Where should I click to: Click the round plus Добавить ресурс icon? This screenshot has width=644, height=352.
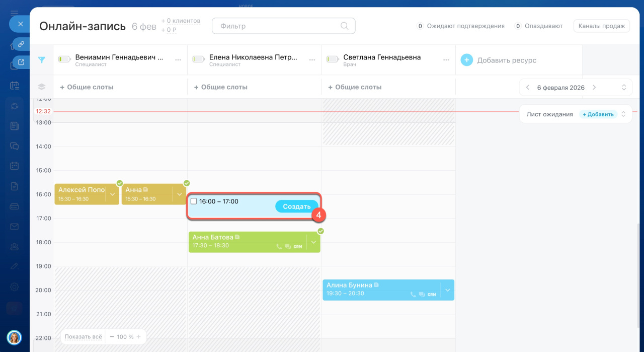tap(467, 60)
